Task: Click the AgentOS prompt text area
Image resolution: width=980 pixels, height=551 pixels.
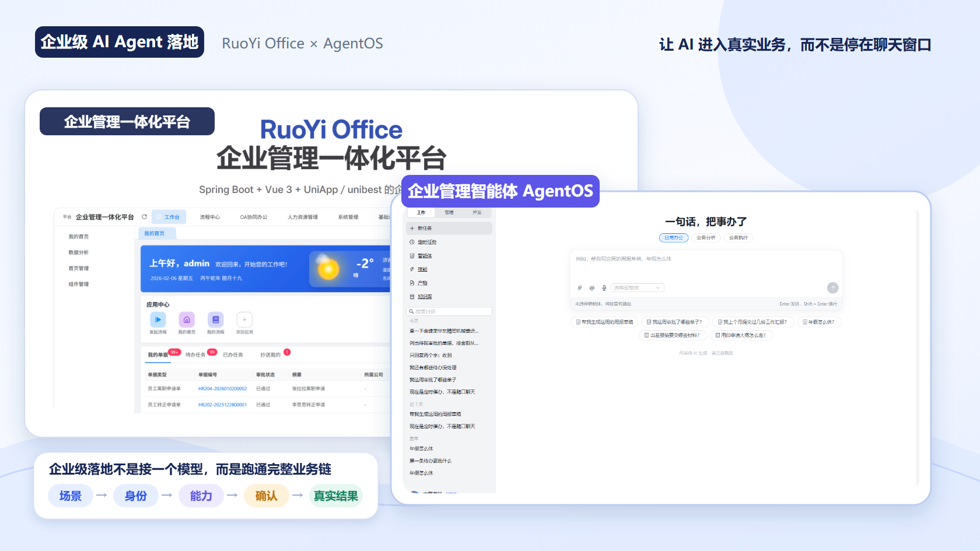Action: point(706,266)
